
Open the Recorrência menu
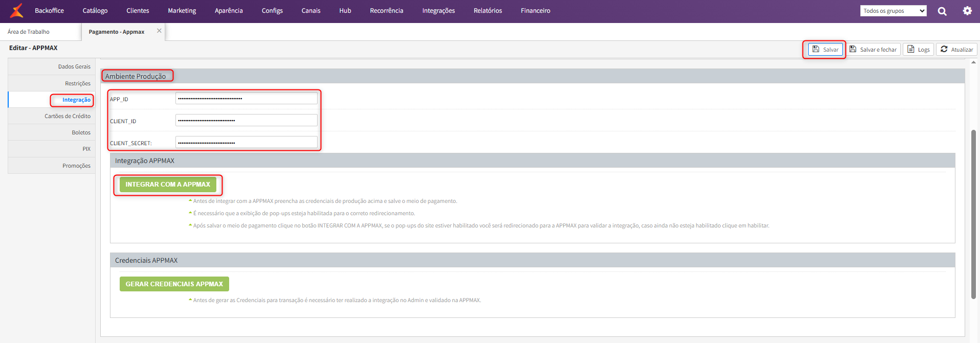(387, 11)
